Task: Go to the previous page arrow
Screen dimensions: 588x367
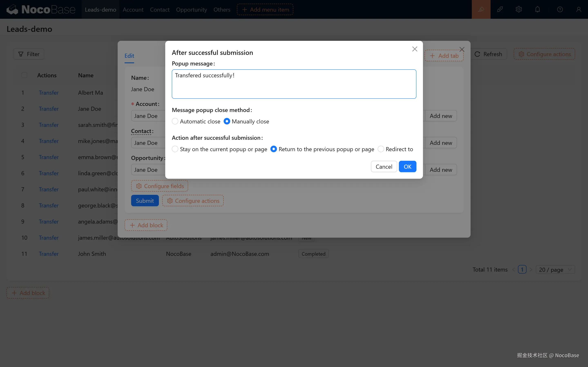Action: click(513, 269)
